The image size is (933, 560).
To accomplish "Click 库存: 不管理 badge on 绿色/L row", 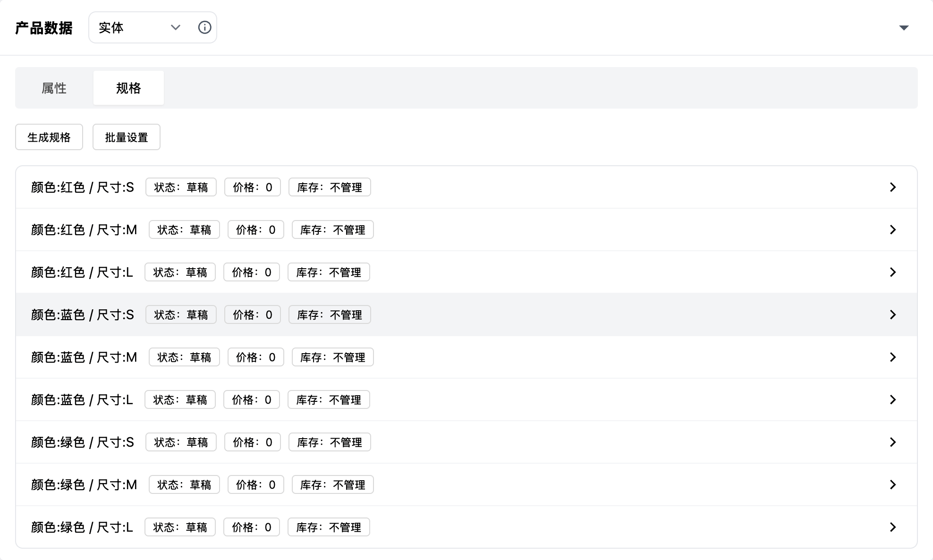I will (x=329, y=527).
